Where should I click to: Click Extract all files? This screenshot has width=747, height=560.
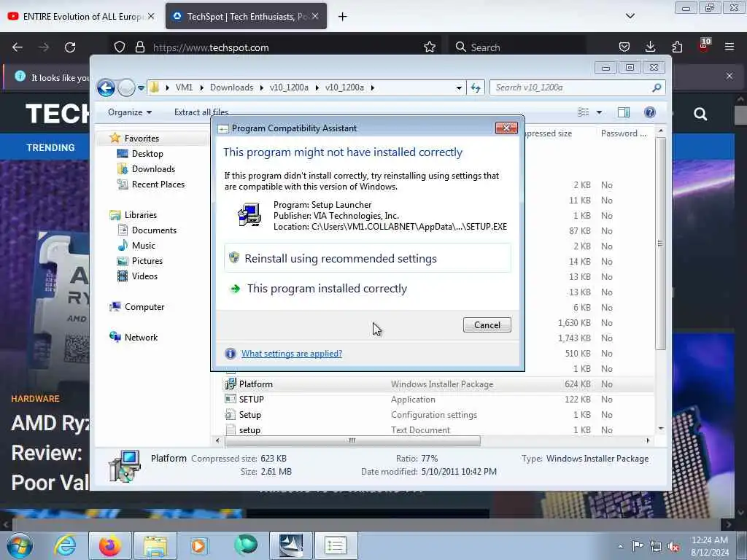201,112
